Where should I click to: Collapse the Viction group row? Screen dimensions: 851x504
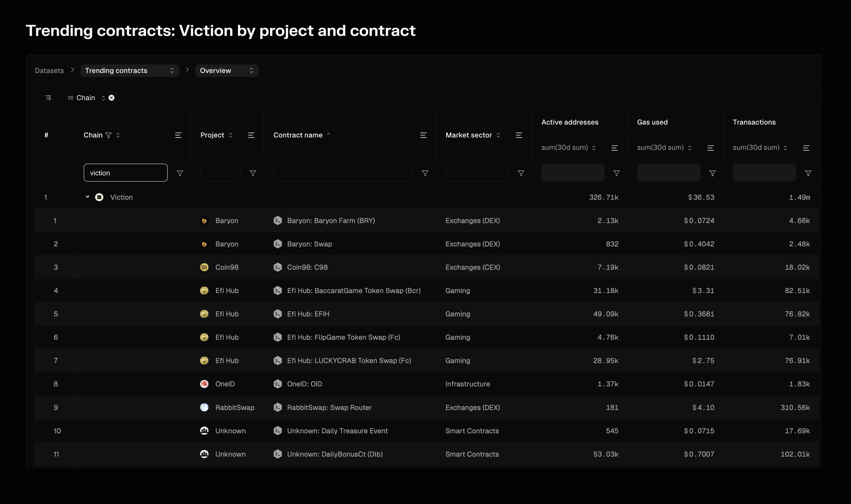point(87,197)
